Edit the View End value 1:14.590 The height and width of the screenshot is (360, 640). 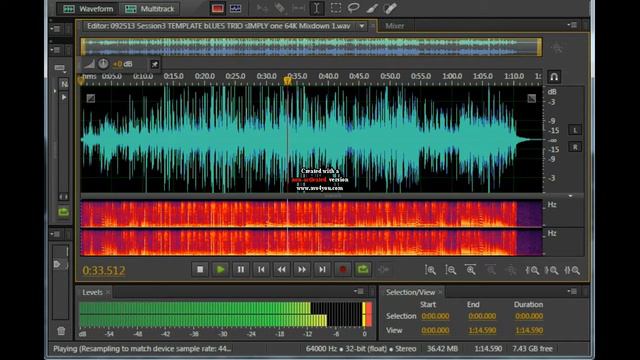[482, 330]
